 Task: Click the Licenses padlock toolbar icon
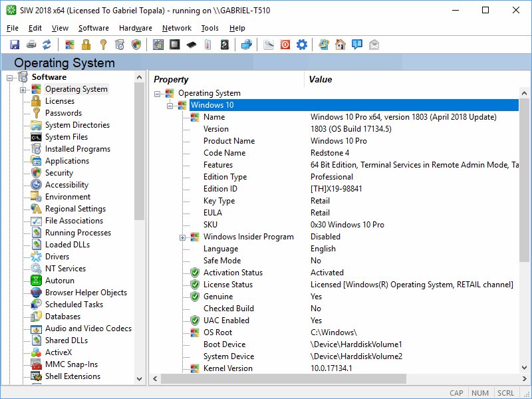pyautogui.click(x=86, y=45)
